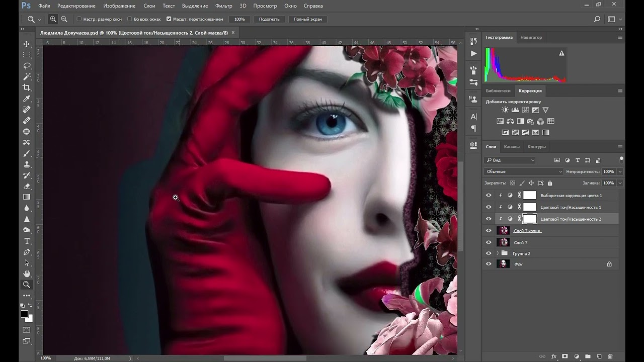This screenshot has height=362, width=644.
Task: Toggle 'Масшт. перетаскиванием' checkbox
Action: (170, 19)
